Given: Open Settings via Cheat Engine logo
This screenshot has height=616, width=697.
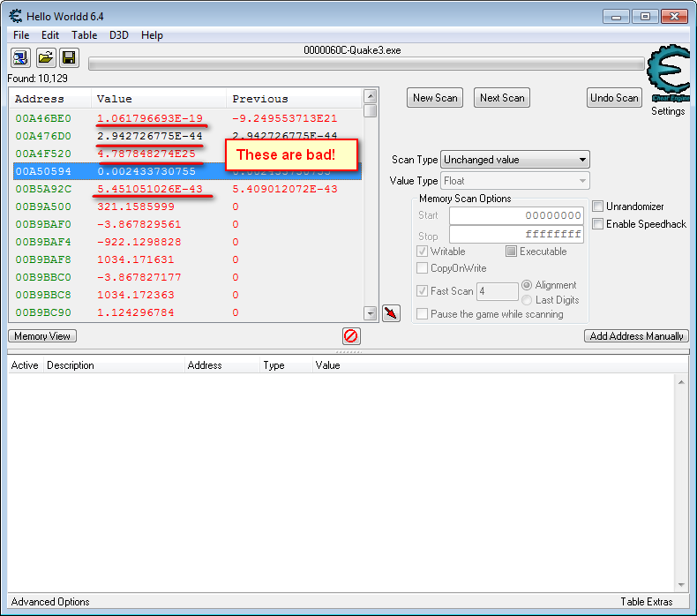Looking at the screenshot, I should pyautogui.click(x=668, y=79).
